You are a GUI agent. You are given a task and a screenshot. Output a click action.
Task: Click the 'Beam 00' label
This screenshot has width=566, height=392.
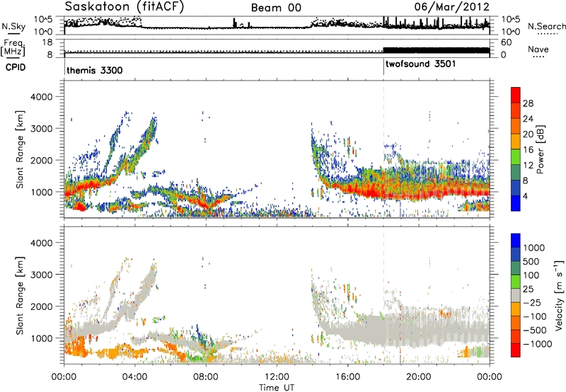[x=276, y=8]
